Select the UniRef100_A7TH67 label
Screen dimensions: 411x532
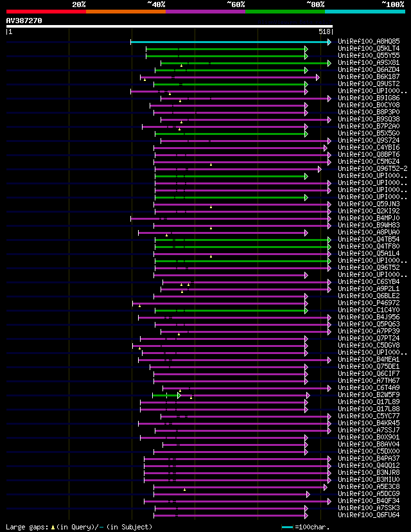click(x=369, y=380)
